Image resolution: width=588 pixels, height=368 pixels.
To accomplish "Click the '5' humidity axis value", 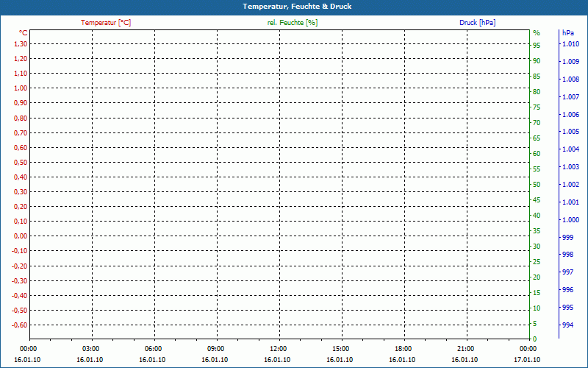I will [535, 323].
